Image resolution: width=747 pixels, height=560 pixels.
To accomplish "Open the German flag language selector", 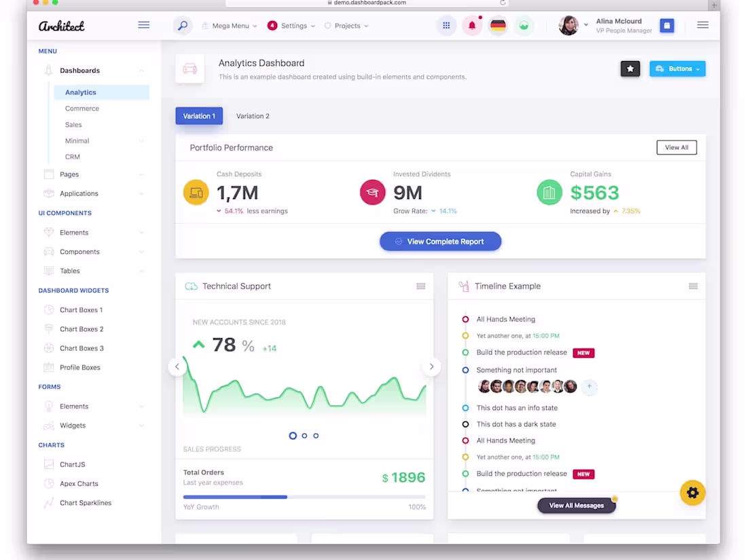I will (498, 25).
